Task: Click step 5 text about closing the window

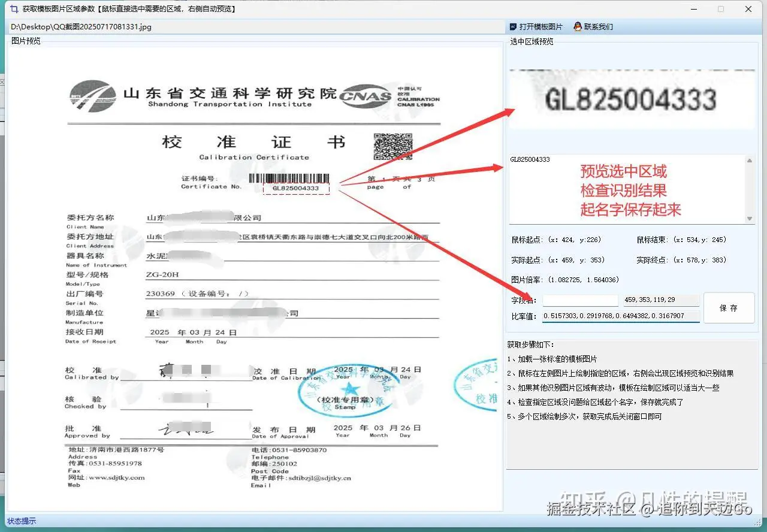Action: 584,417
